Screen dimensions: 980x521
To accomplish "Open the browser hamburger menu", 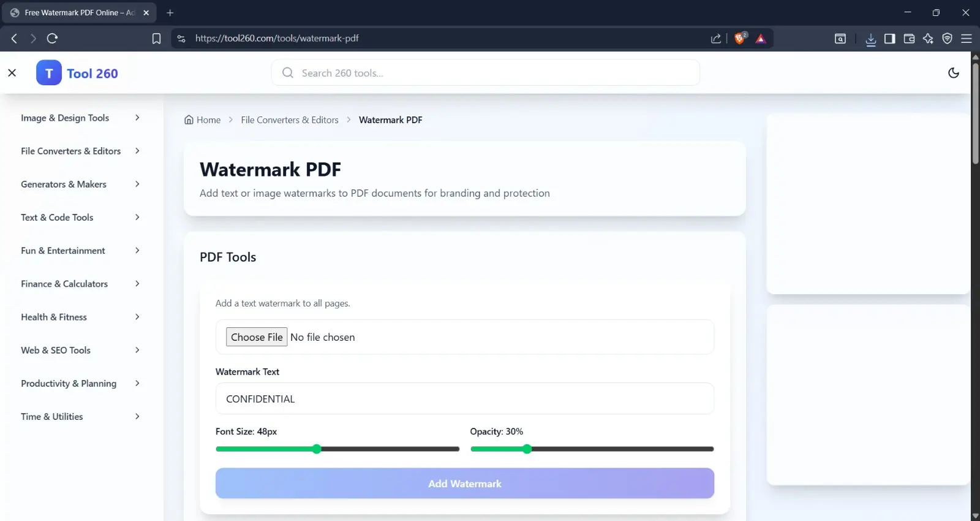I will pos(967,39).
